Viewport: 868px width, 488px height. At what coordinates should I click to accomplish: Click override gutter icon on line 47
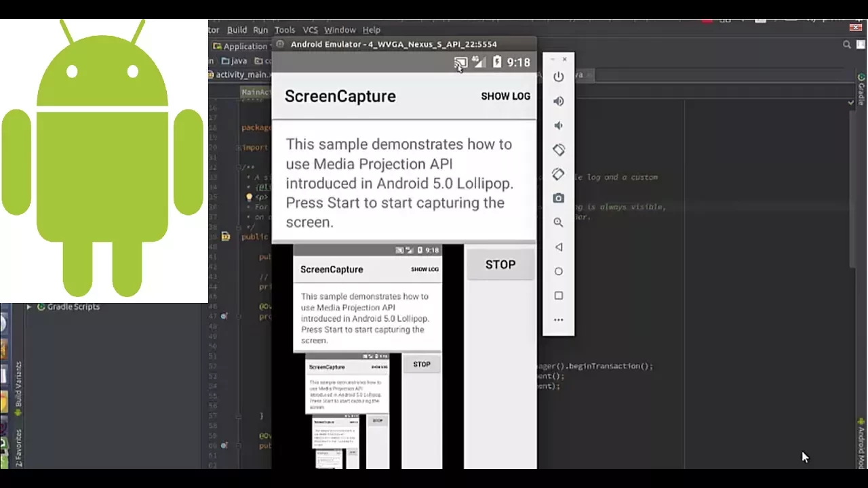click(224, 317)
